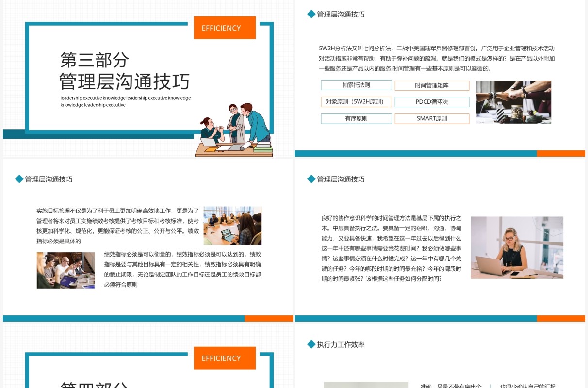The width and height of the screenshot is (588, 388).
Task: Click the diamond icon on the 良好的协作意识 slide header
Action: pos(311,179)
